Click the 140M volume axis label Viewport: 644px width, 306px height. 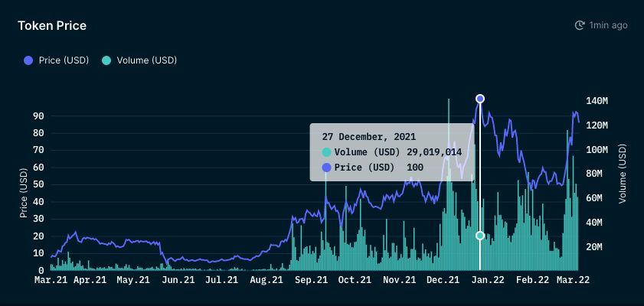[597, 101]
